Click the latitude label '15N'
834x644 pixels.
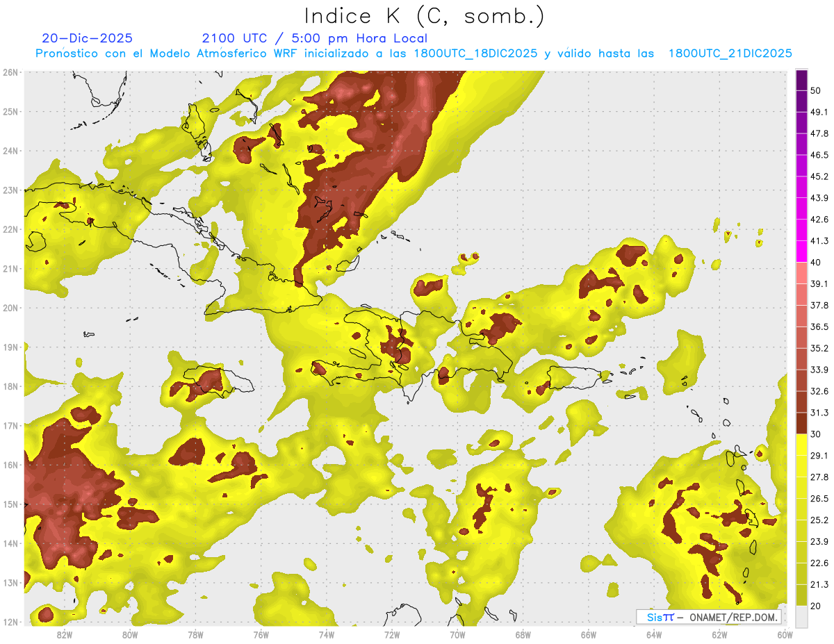pos(10,504)
